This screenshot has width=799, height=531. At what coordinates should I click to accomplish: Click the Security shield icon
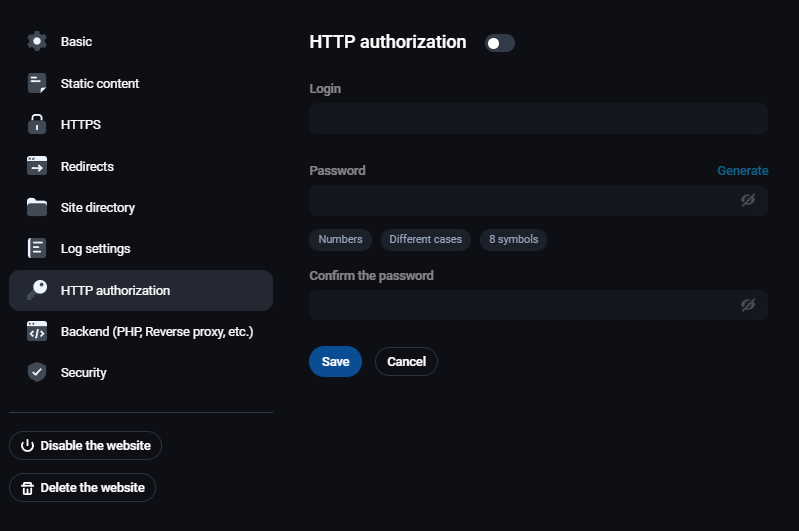pyautogui.click(x=37, y=372)
